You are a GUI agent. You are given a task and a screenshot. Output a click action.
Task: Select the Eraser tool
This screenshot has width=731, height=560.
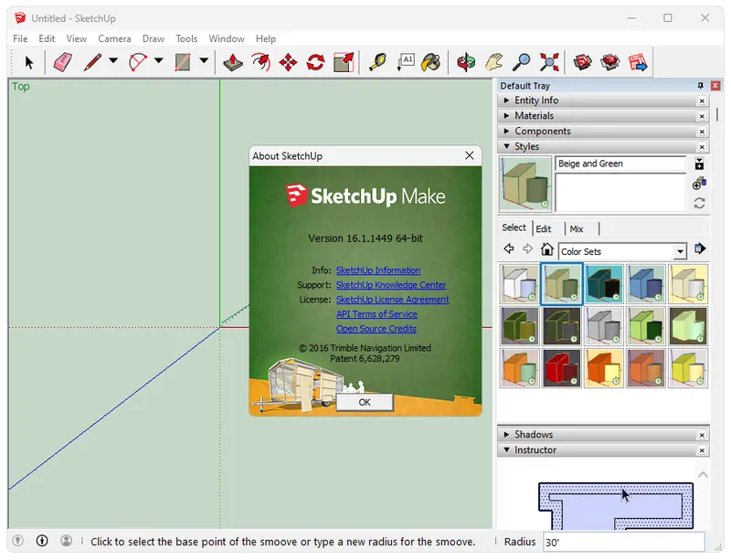point(63,62)
